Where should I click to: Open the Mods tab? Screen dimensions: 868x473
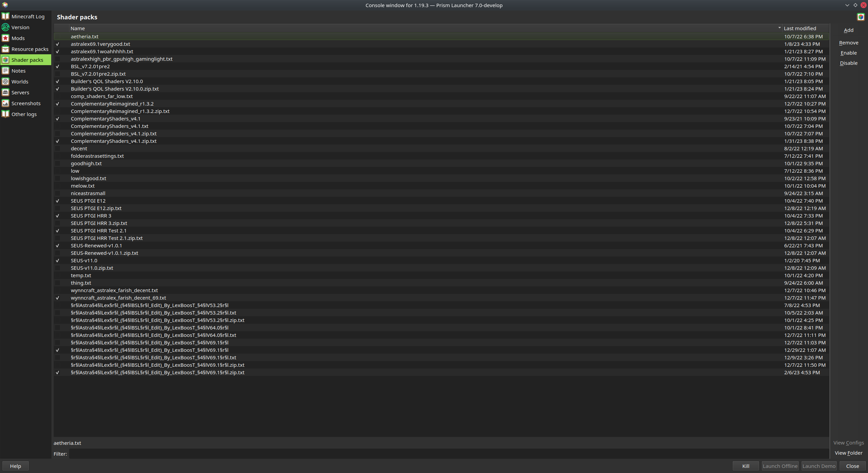click(x=26, y=38)
